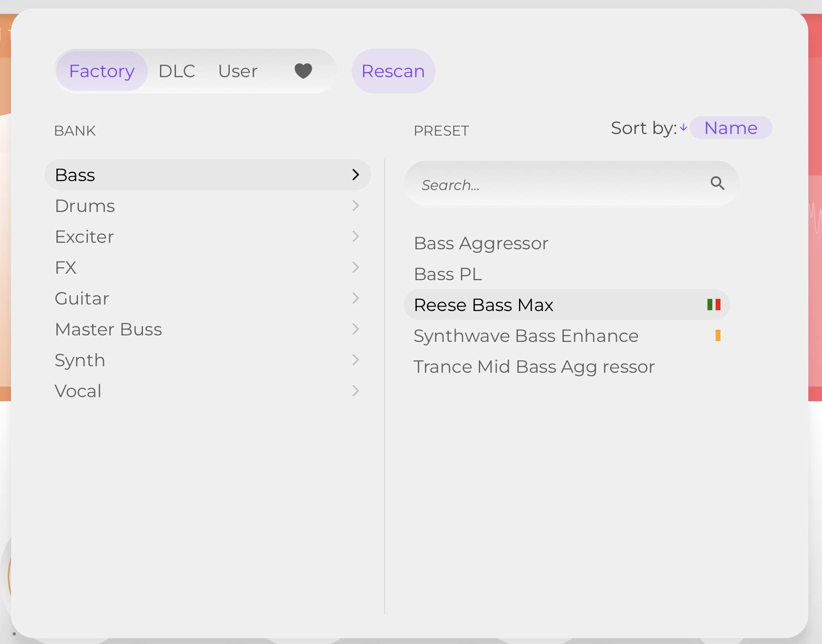Expand the Bass bank chevron

coord(356,175)
